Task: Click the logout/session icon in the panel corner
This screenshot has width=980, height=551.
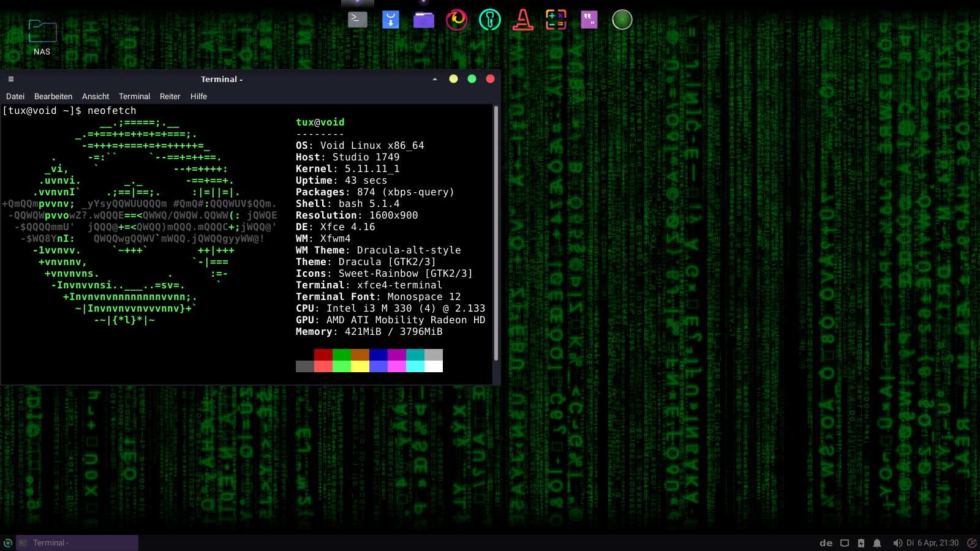Action: pos(971,543)
